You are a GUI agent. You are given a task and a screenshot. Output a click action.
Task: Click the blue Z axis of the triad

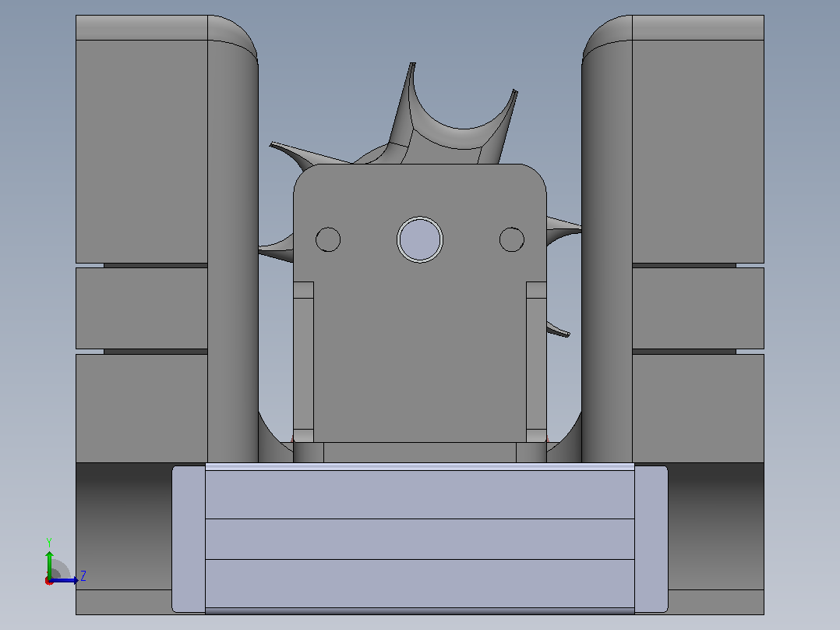click(x=64, y=580)
